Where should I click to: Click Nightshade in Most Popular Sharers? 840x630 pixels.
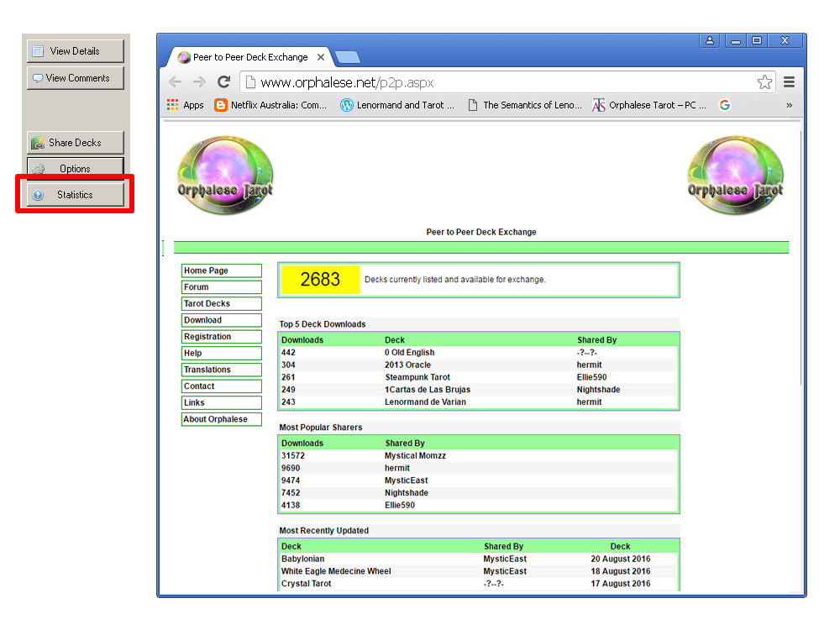coord(406,493)
